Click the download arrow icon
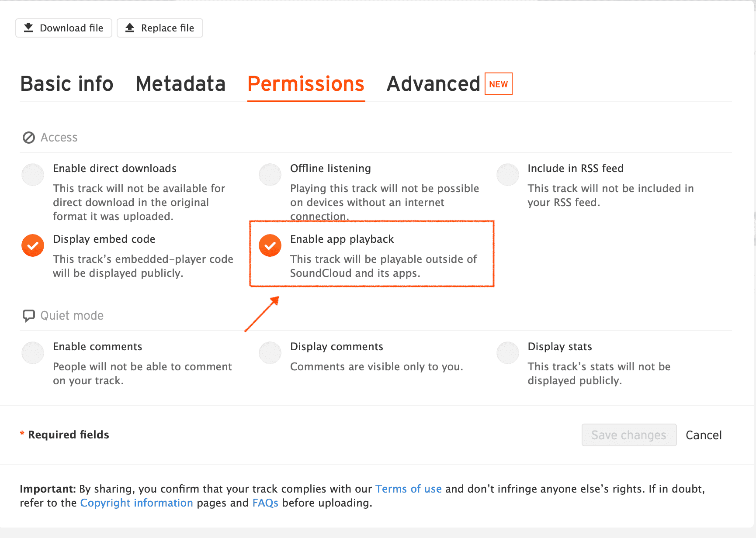This screenshot has width=756, height=538. point(28,28)
